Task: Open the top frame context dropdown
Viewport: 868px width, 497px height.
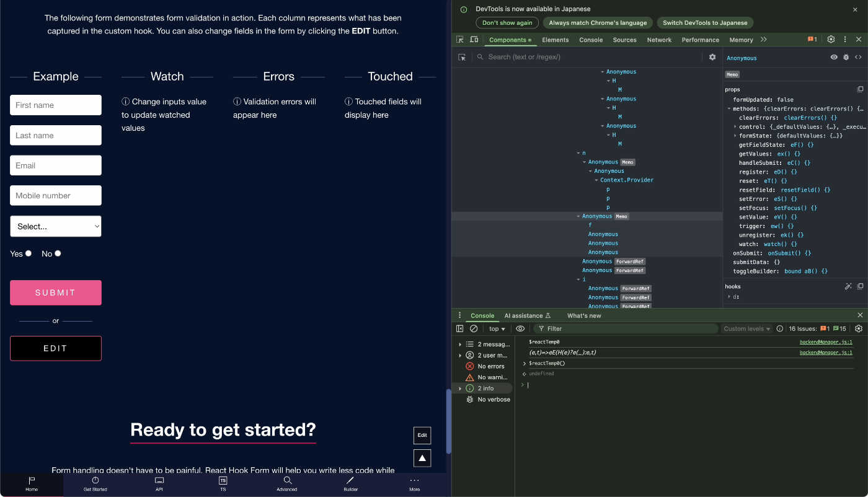Action: (496, 328)
